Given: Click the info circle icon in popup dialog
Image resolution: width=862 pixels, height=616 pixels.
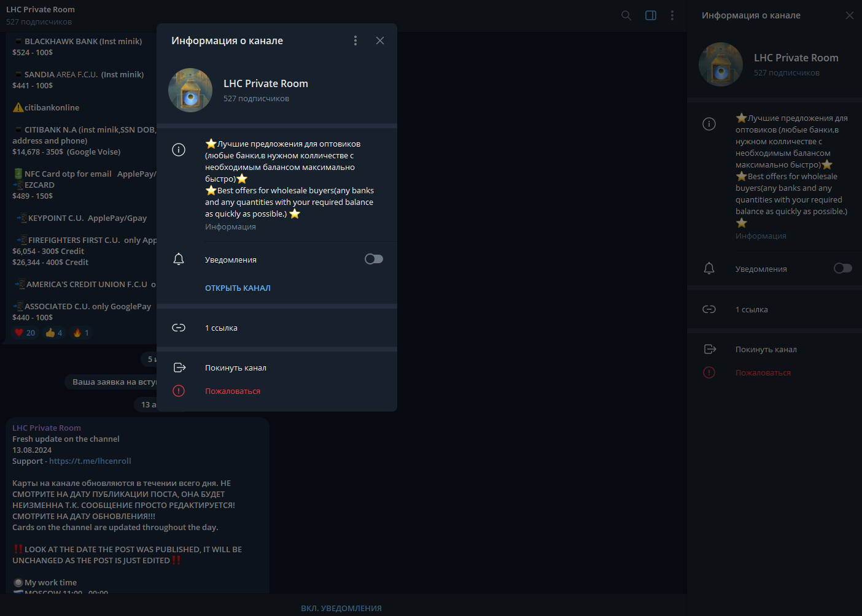Looking at the screenshot, I should 179,150.
